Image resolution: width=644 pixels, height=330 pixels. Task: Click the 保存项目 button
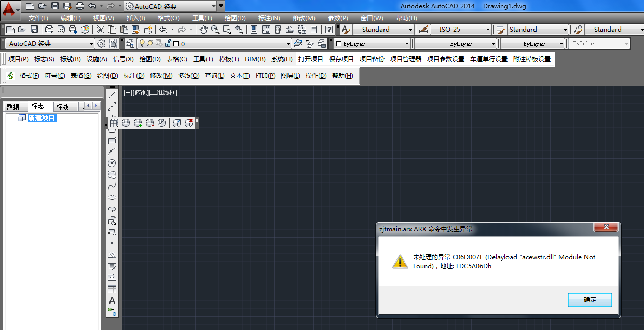(341, 59)
